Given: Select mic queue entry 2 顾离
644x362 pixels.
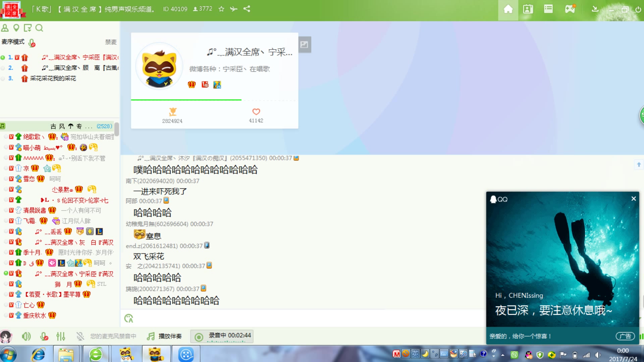Looking at the screenshot, I should (59, 68).
